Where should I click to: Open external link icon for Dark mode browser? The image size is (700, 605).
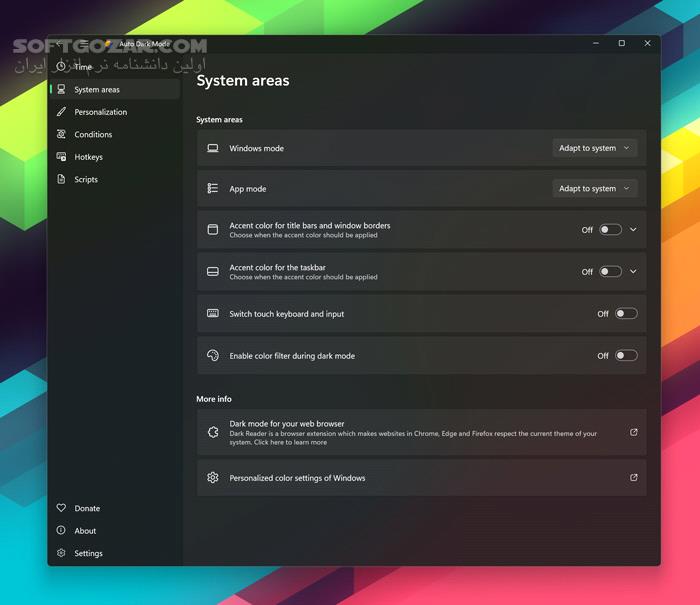tap(633, 432)
